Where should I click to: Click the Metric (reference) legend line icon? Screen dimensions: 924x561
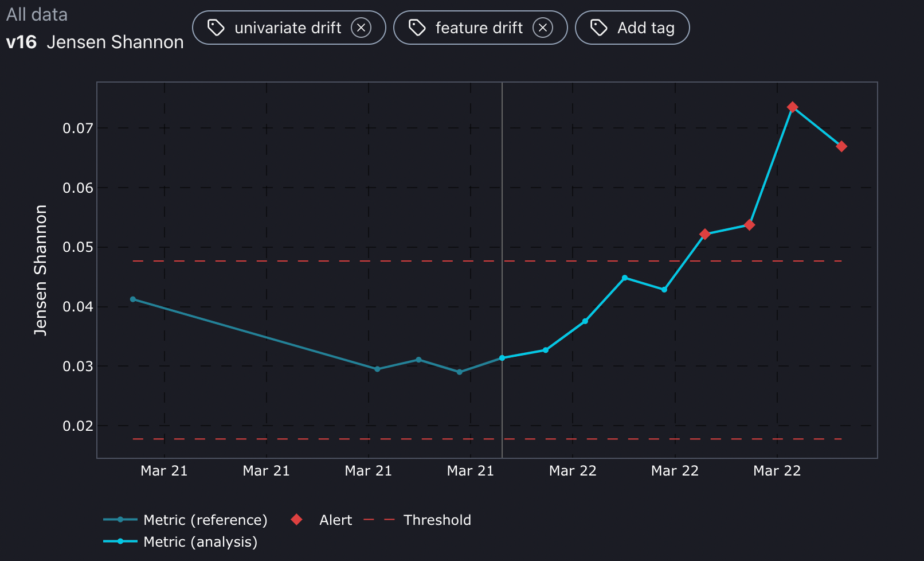pyautogui.click(x=120, y=520)
